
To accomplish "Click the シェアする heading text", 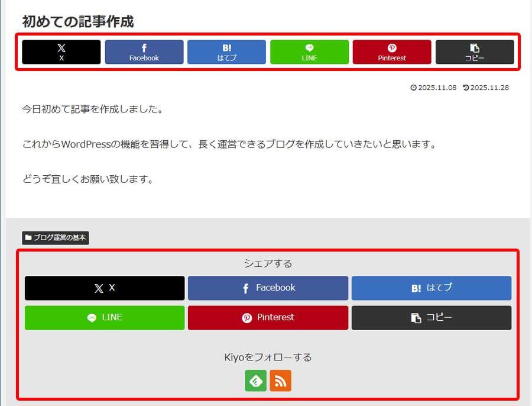I will point(268,263).
